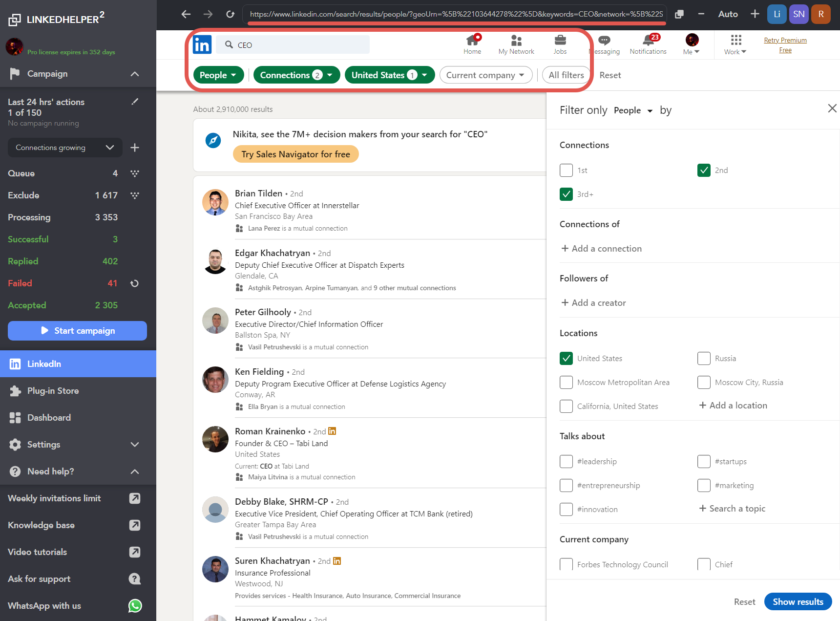Enable the Moscow Metropolitan Area location filter
The height and width of the screenshot is (621, 840).
[566, 382]
